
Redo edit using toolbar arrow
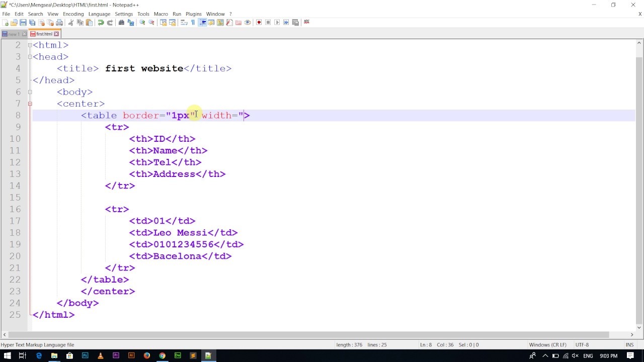[110, 23]
